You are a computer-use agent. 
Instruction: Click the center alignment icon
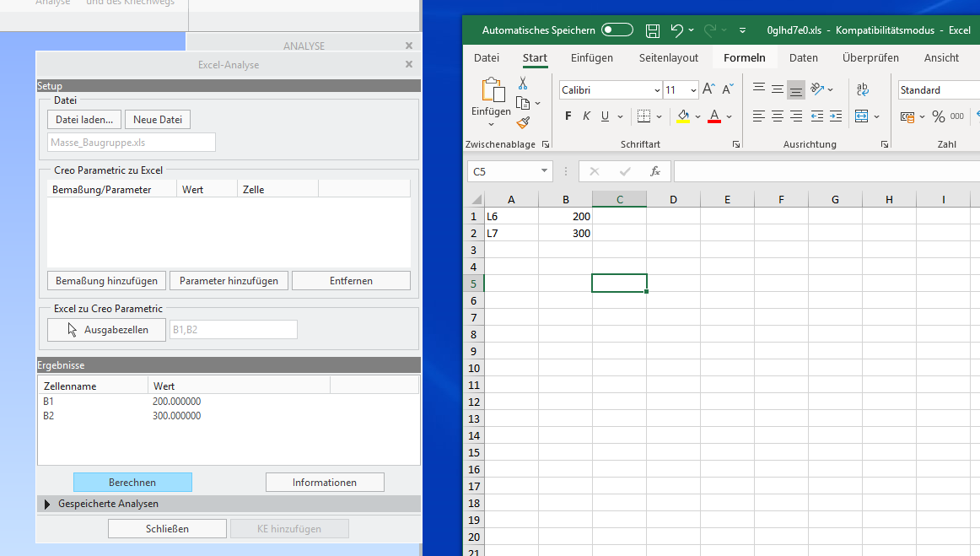pyautogui.click(x=777, y=116)
